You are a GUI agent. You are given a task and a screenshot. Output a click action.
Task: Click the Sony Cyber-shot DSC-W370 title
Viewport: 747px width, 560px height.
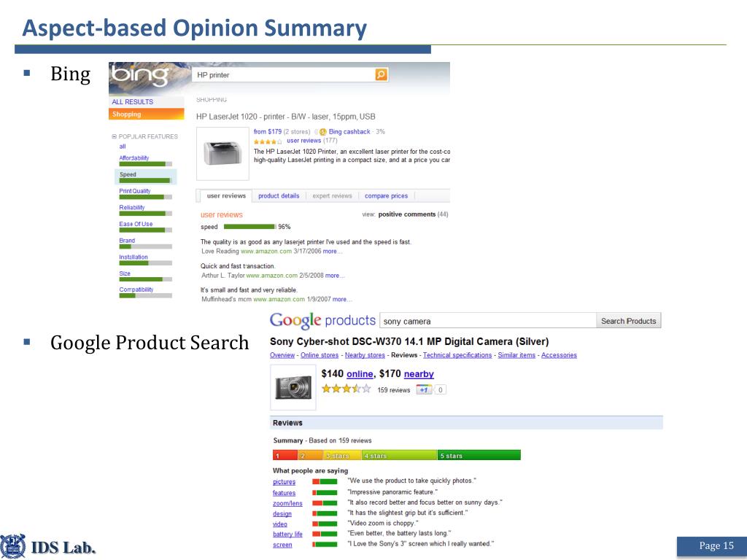tap(409, 341)
